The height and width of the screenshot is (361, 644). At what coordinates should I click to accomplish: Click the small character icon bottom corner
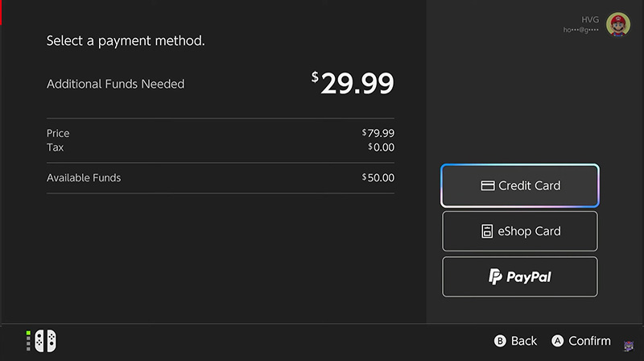629,346
